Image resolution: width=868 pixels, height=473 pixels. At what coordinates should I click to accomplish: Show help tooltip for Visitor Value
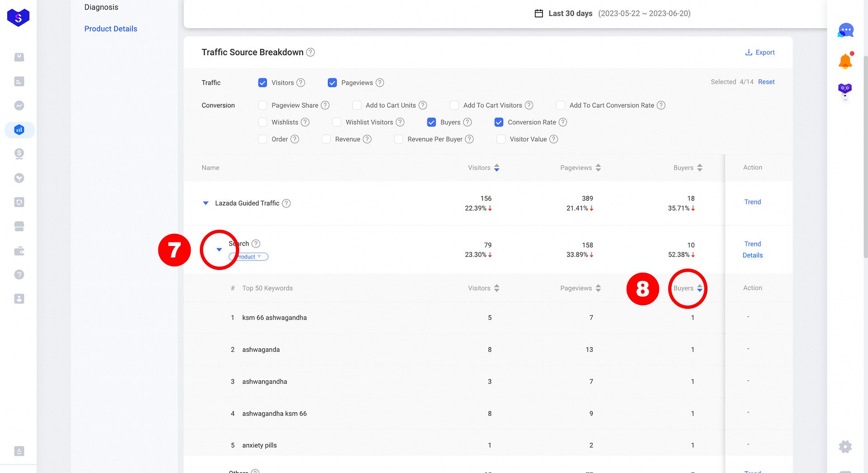554,139
